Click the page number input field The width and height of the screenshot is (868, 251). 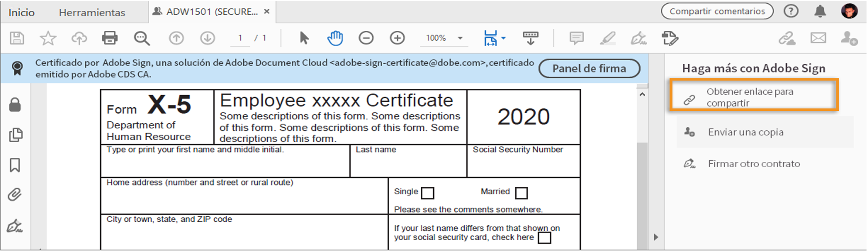click(x=240, y=38)
